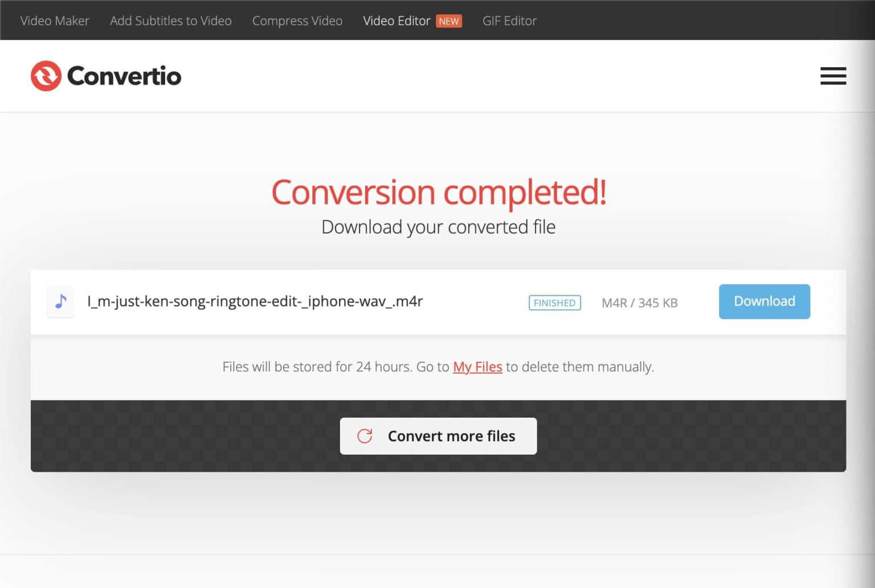This screenshot has height=588, width=875.
Task: Select the Compress Video tab
Action: pyautogui.click(x=297, y=21)
